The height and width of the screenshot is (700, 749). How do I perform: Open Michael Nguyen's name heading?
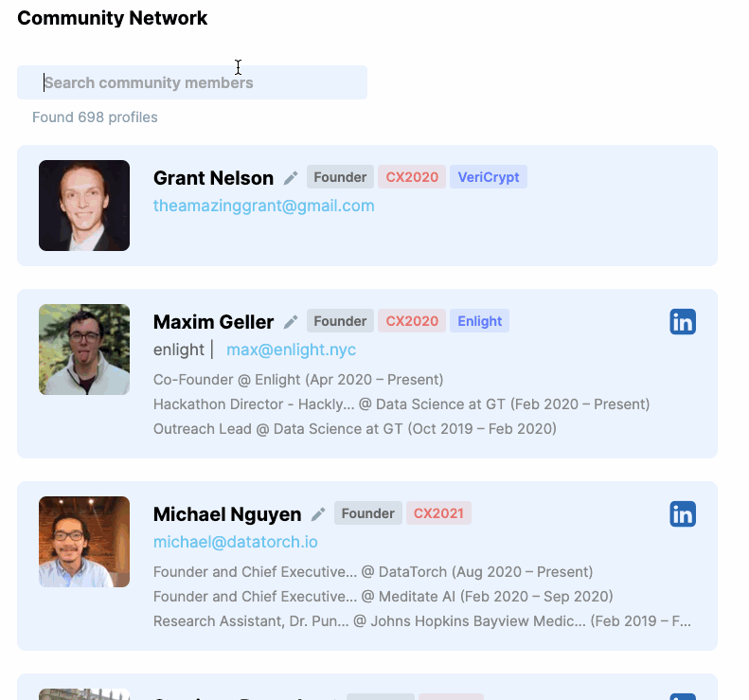pyautogui.click(x=227, y=514)
